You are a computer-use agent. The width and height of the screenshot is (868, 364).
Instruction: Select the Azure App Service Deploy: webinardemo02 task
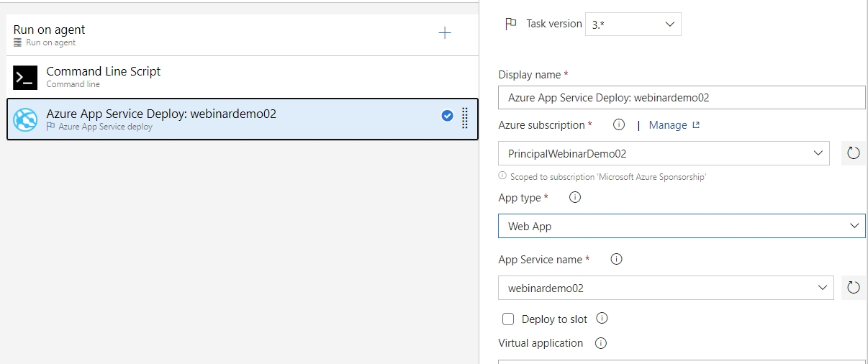pos(243,119)
